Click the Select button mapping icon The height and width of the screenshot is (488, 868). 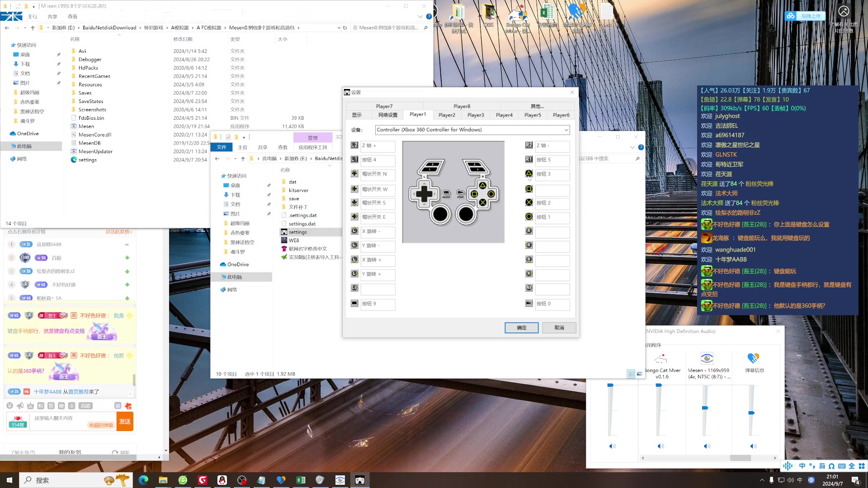(354, 303)
